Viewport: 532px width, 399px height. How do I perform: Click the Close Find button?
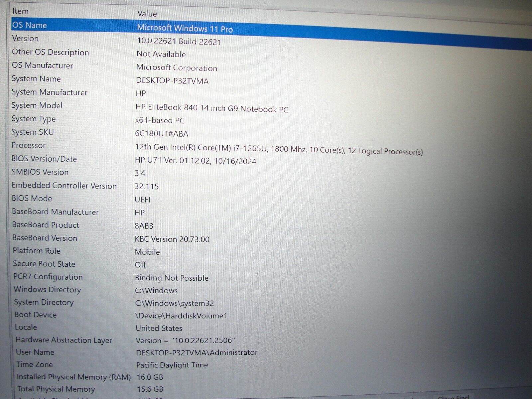point(453,397)
